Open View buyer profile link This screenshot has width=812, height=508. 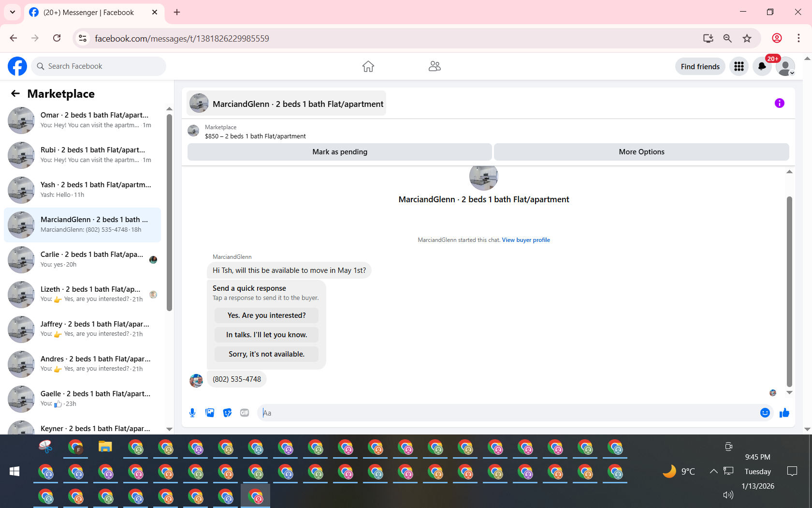526,240
